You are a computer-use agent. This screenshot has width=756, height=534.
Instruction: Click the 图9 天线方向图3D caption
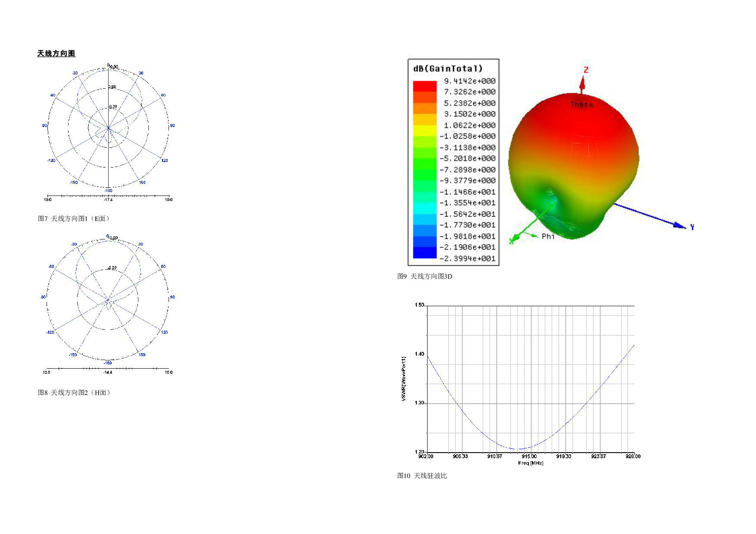click(425, 276)
